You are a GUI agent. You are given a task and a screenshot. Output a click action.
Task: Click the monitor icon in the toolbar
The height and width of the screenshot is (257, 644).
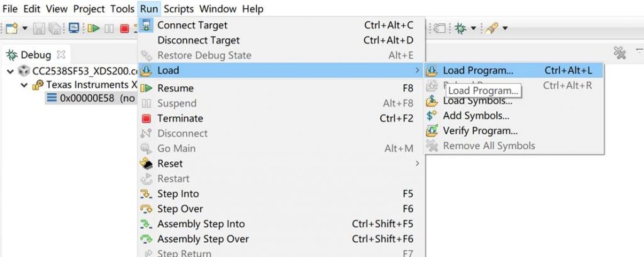pyautogui.click(x=74, y=28)
